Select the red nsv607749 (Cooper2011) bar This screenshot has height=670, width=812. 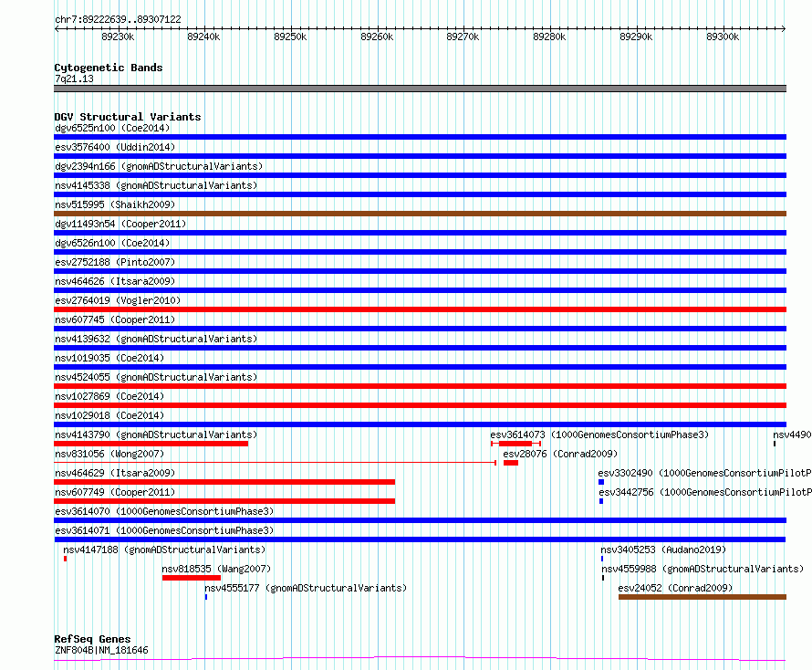[224, 501]
